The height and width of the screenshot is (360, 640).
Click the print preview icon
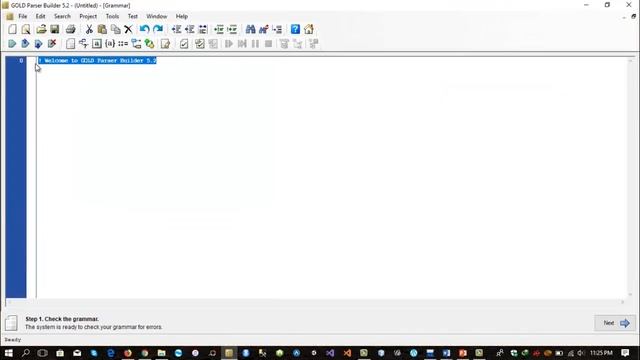26,29
